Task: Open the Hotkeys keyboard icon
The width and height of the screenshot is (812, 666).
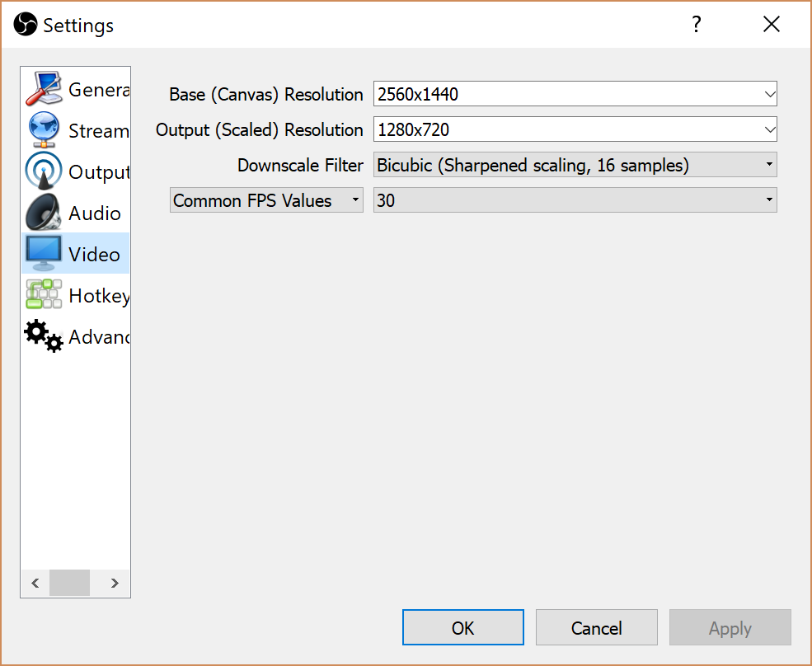Action: tap(44, 295)
